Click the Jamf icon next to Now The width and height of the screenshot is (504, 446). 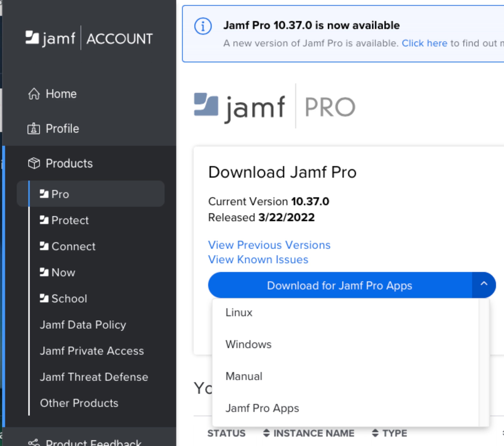pos(44,272)
